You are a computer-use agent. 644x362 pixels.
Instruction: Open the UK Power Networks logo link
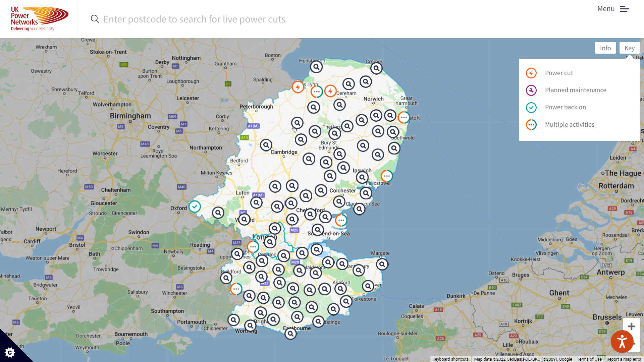pyautogui.click(x=40, y=19)
